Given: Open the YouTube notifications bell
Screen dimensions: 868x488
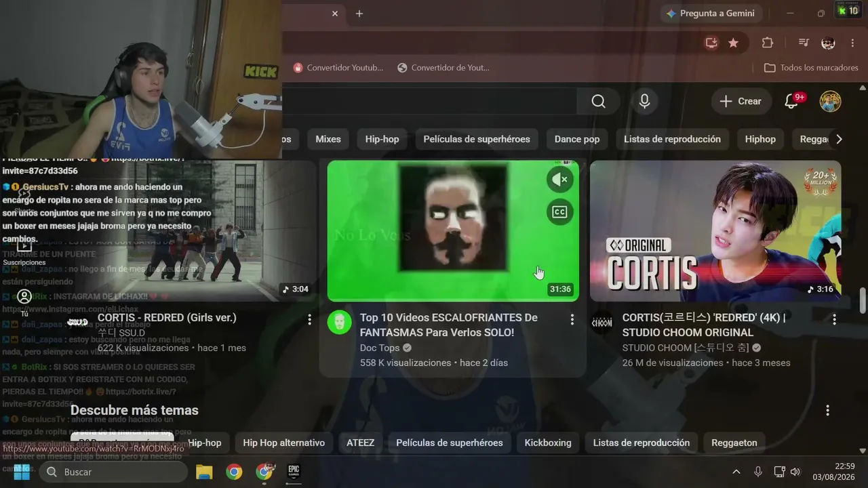Looking at the screenshot, I should click(x=791, y=101).
